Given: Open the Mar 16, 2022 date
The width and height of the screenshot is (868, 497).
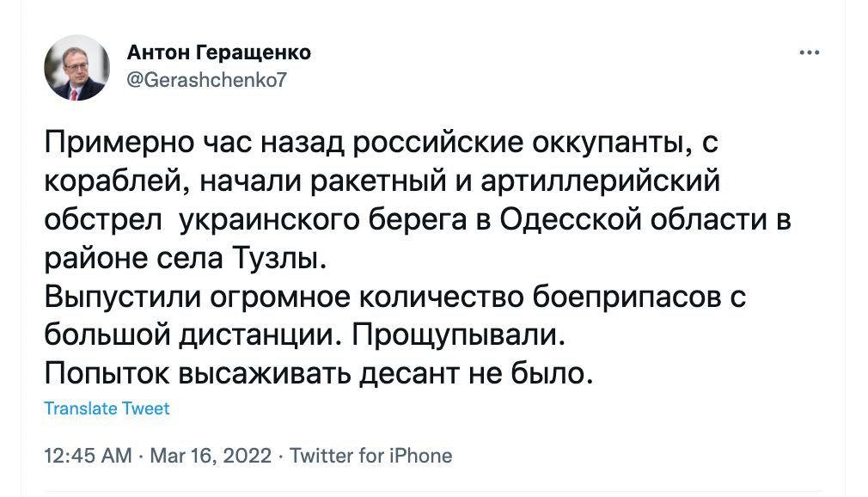Looking at the screenshot, I should click(211, 456).
